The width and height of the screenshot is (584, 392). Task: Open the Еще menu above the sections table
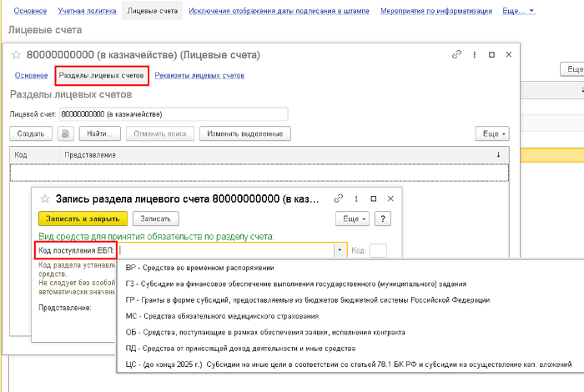pyautogui.click(x=491, y=133)
